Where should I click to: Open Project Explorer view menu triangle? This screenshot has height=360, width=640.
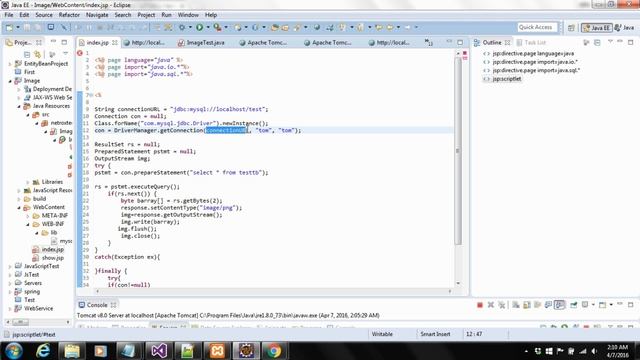coord(65,54)
